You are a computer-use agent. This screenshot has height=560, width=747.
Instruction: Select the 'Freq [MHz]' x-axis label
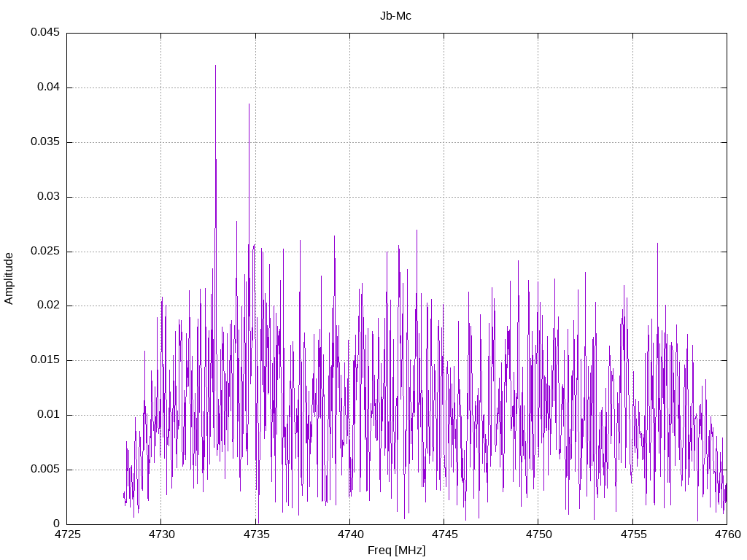396,551
